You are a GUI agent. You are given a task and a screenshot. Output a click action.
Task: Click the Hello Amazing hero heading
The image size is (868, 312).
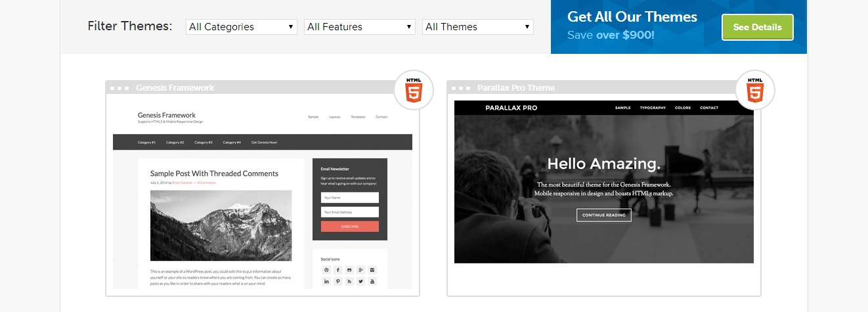(x=604, y=164)
